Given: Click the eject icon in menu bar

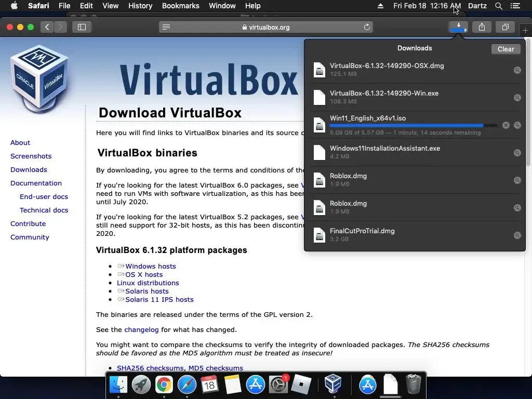Looking at the screenshot, I should point(380,6).
